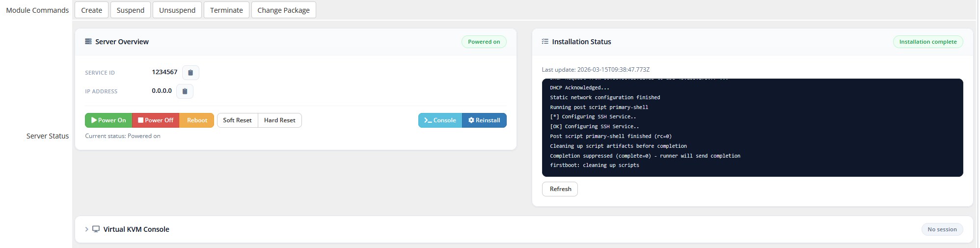
Task: Expand the Virtual KVM Console chevron
Action: coord(86,229)
